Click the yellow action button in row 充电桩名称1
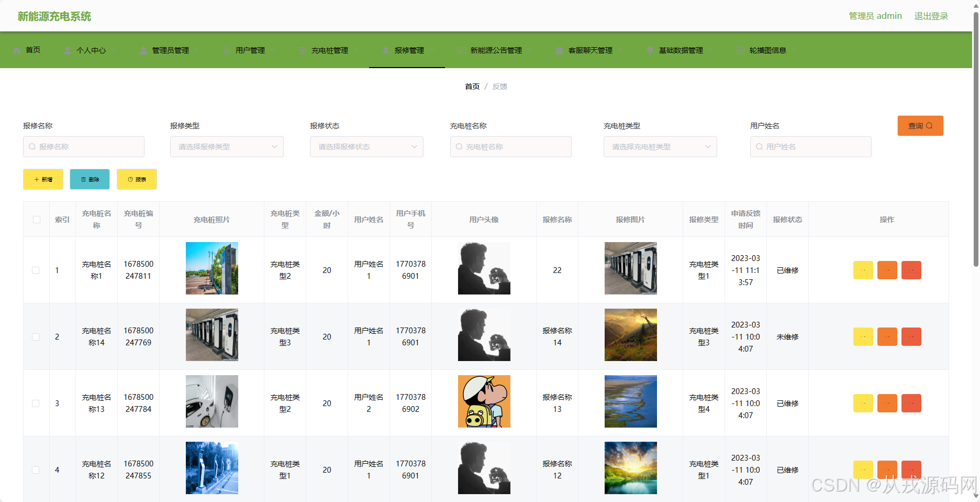The height and width of the screenshot is (502, 980). [863, 270]
